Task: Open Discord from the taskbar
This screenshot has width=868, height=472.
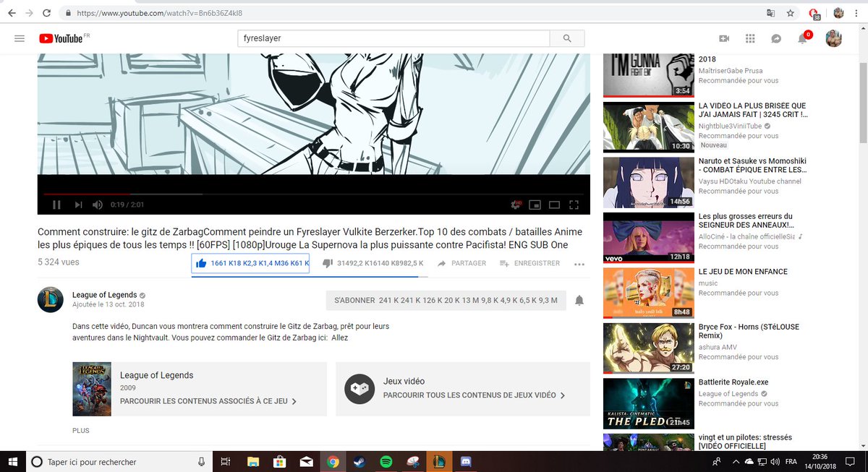Action: tap(466, 461)
